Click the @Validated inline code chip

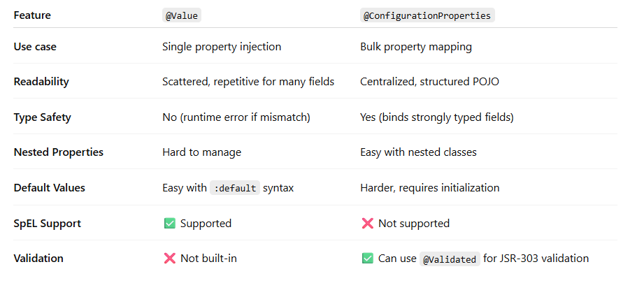[450, 259]
